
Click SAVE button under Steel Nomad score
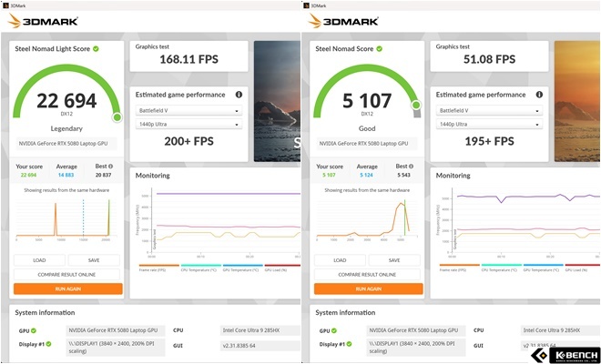tap(394, 260)
